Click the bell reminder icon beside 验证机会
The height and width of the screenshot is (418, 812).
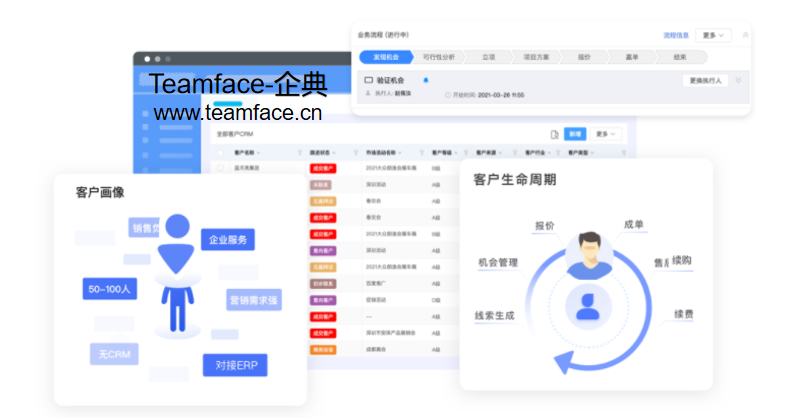tap(426, 80)
